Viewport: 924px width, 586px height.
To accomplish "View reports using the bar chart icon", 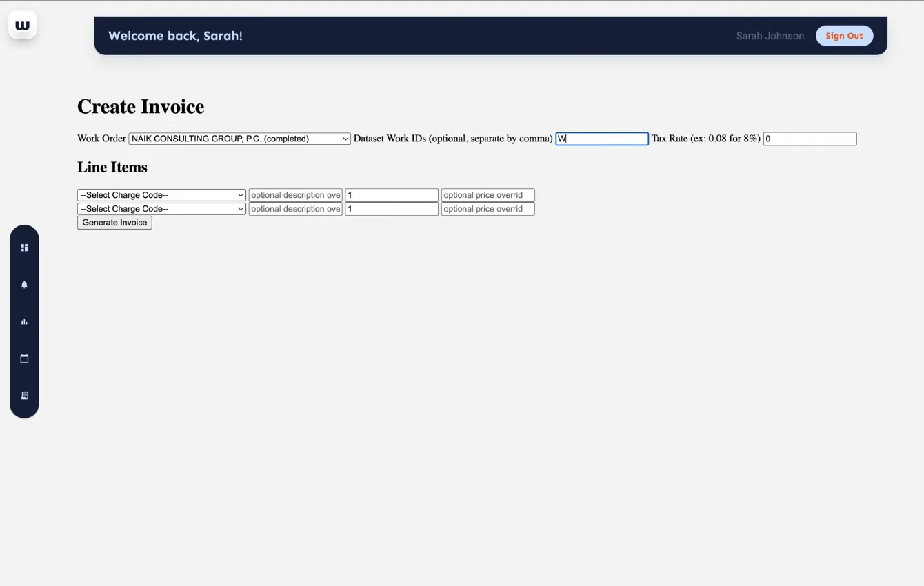I will click(x=24, y=321).
